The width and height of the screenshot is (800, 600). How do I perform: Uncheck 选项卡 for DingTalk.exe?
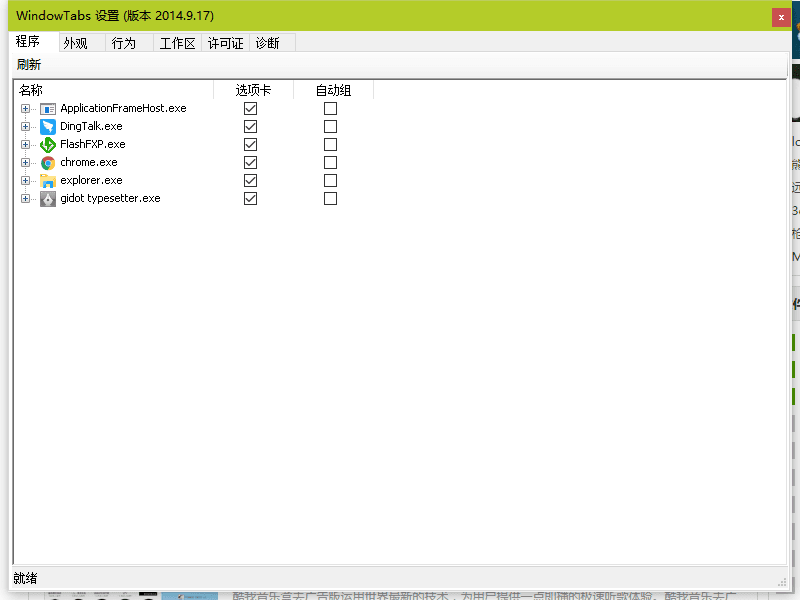click(250, 126)
